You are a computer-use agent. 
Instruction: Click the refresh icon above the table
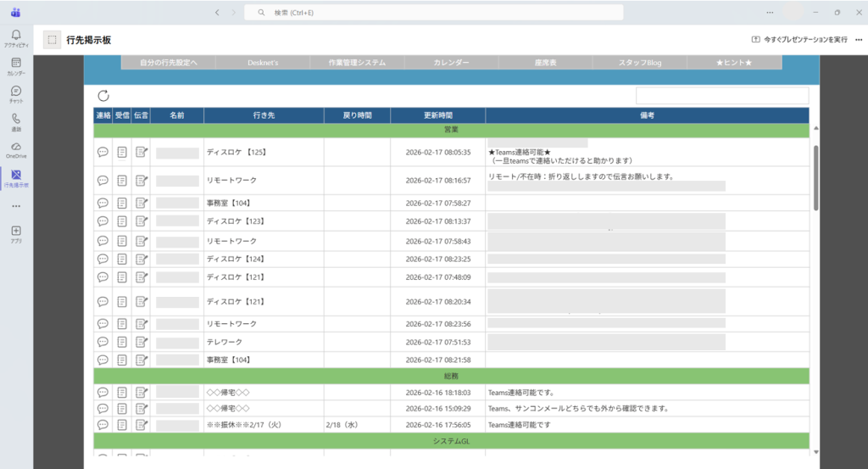[x=103, y=96]
